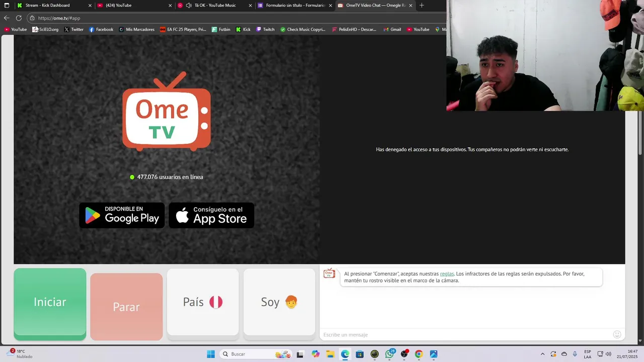Open the reglas link in the chat notice

coord(447,274)
